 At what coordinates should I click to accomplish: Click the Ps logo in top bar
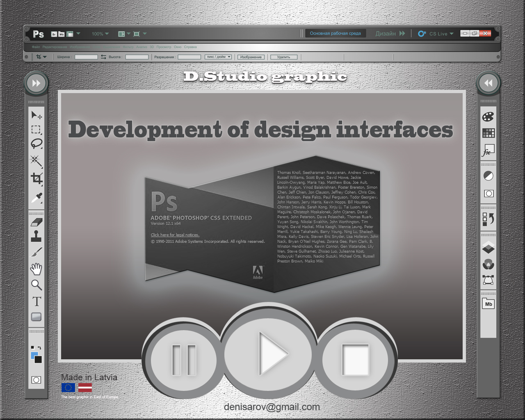(x=39, y=34)
